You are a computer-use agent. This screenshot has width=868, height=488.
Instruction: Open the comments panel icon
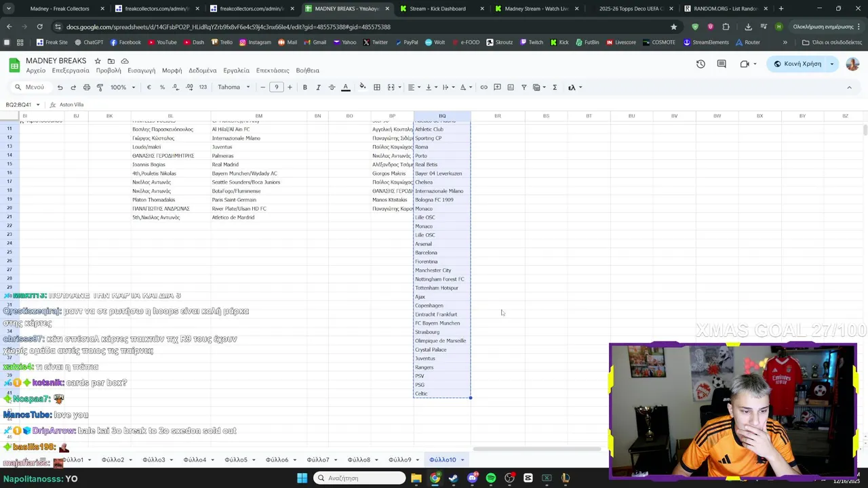[722, 64]
